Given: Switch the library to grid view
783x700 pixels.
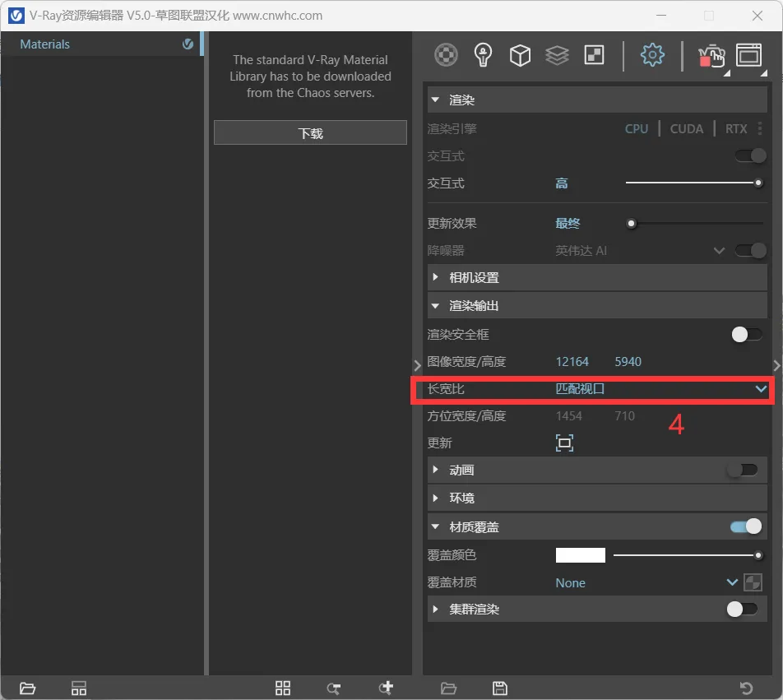Looking at the screenshot, I should (x=283, y=688).
